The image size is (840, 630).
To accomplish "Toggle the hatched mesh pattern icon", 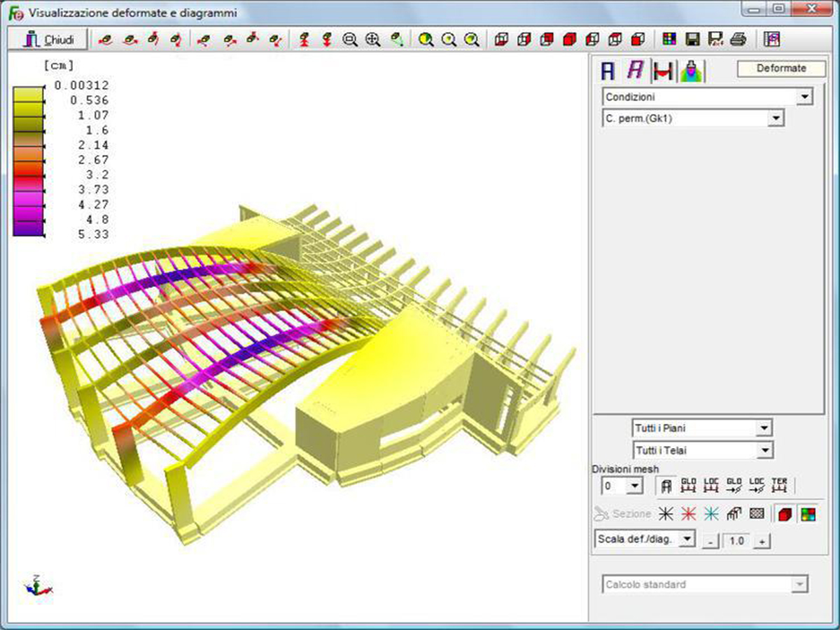I will tap(757, 514).
